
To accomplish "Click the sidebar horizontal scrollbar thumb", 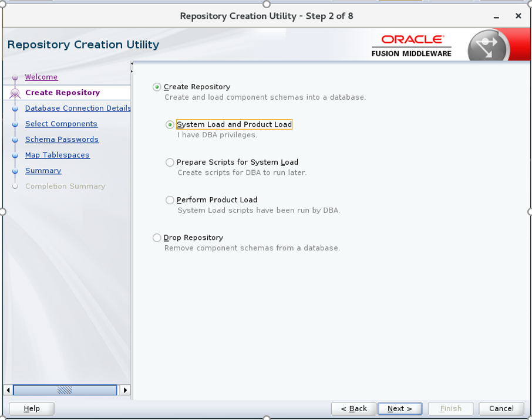I will [x=65, y=390].
